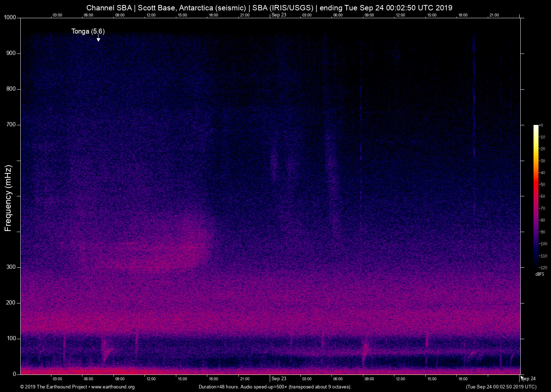Click the 0 tick label on frequency axis
The image size is (551, 392).
(15, 374)
